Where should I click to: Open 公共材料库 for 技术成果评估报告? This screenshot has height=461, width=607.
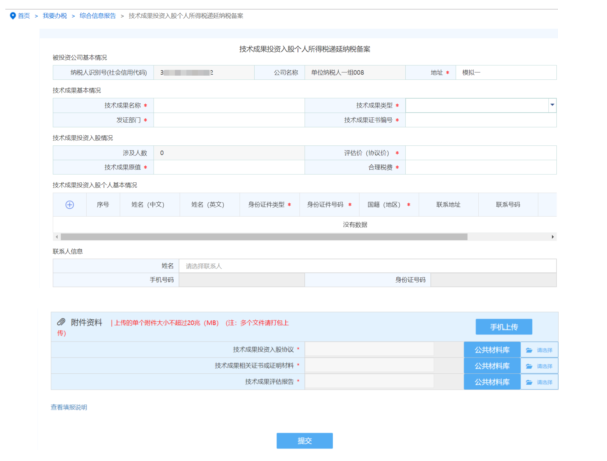[x=490, y=382]
